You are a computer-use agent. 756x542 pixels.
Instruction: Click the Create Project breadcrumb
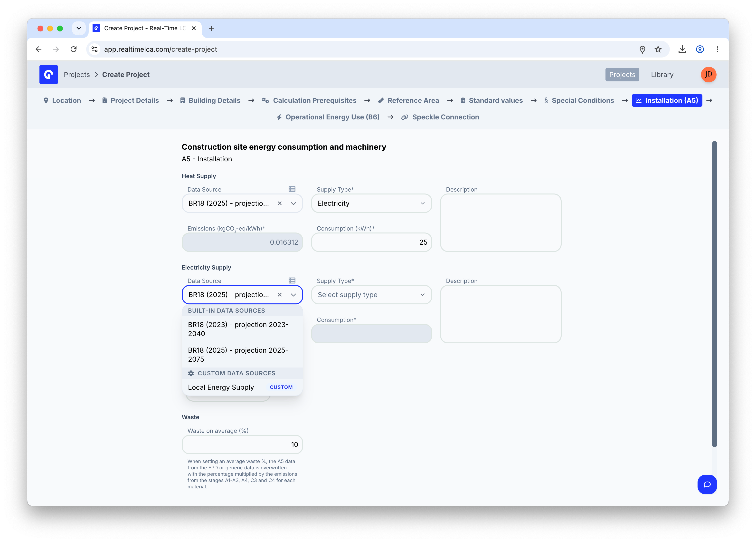pos(126,74)
